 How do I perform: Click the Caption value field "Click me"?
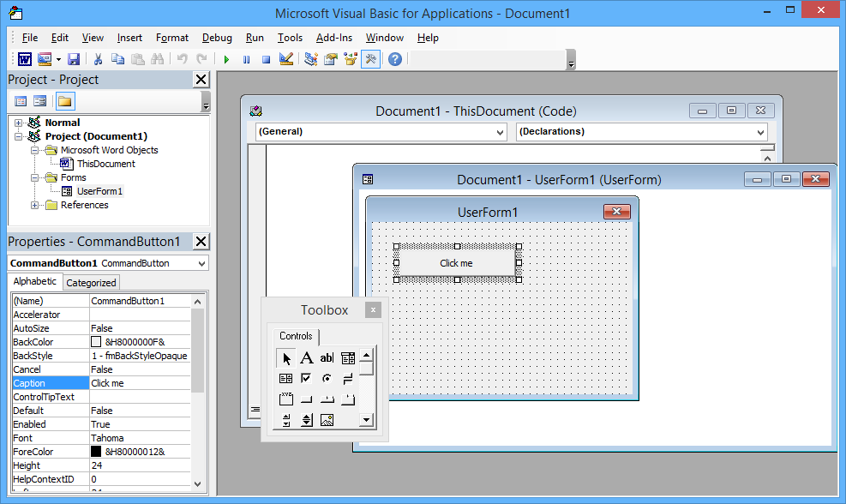pos(140,383)
